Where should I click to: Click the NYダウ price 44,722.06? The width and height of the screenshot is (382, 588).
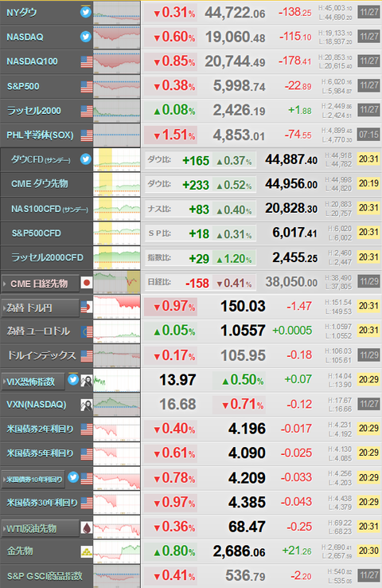[235, 13]
